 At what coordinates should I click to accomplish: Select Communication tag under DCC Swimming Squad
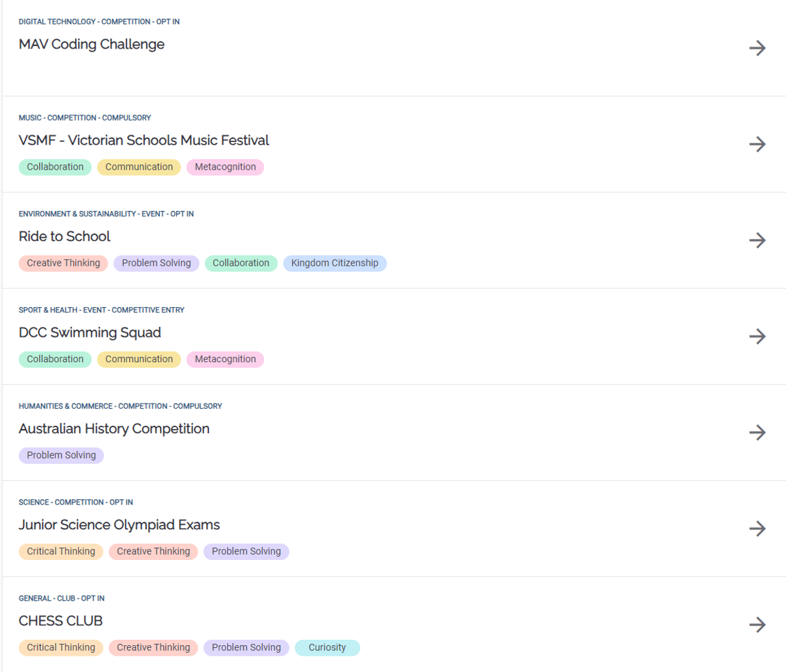pos(139,360)
